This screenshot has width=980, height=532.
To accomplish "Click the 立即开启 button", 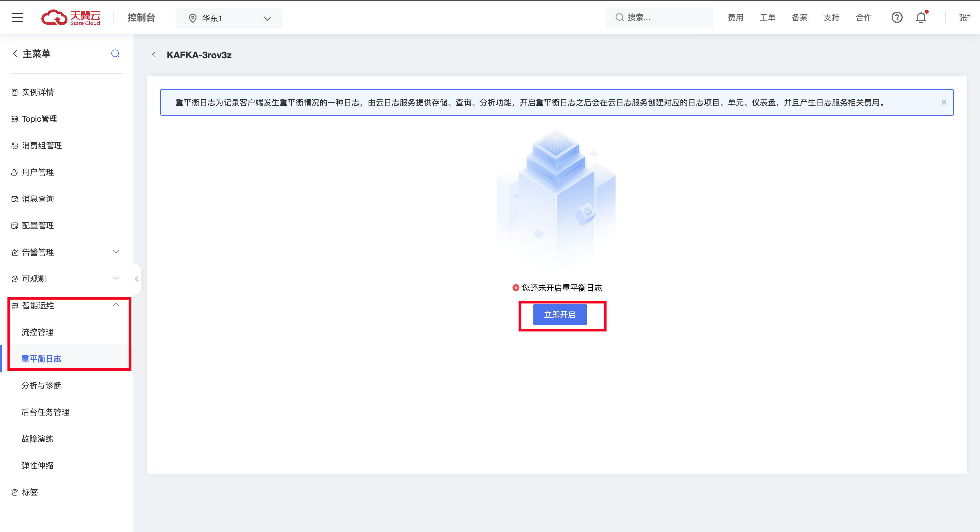I will pos(560,314).
